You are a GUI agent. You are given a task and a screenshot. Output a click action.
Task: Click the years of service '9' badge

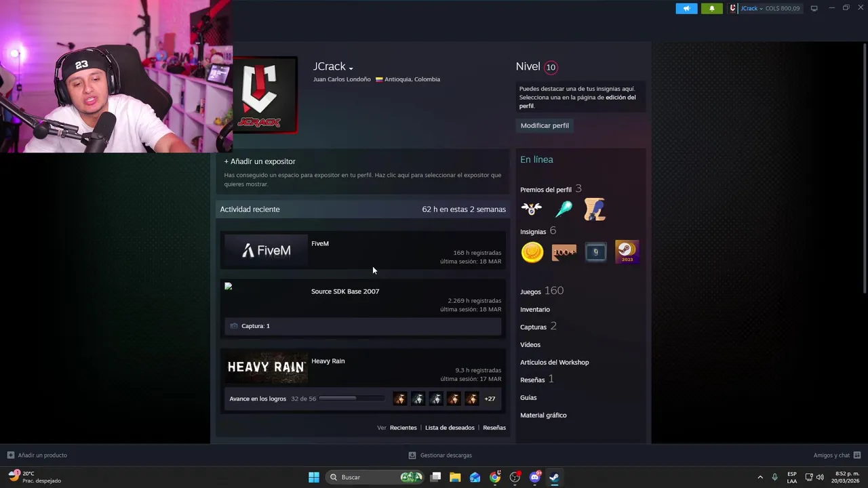[x=595, y=252]
